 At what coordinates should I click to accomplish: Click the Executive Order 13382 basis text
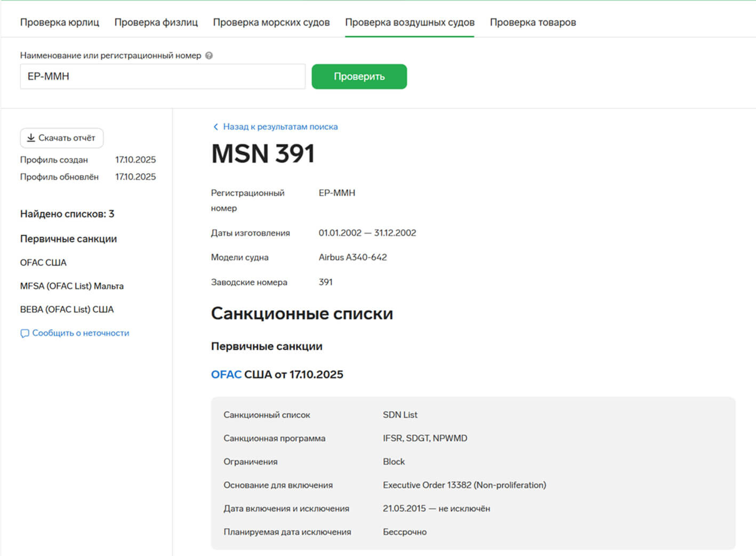coord(464,485)
